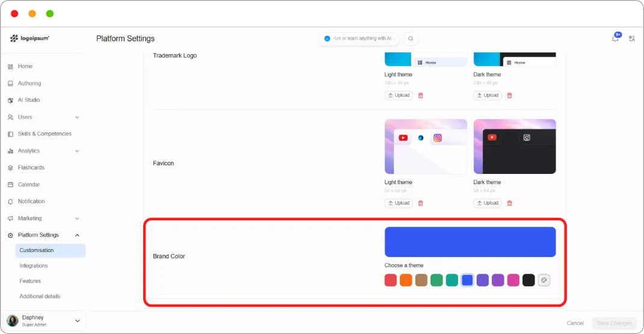Click the Home sidebar icon
This screenshot has width=644, height=334.
(10, 67)
